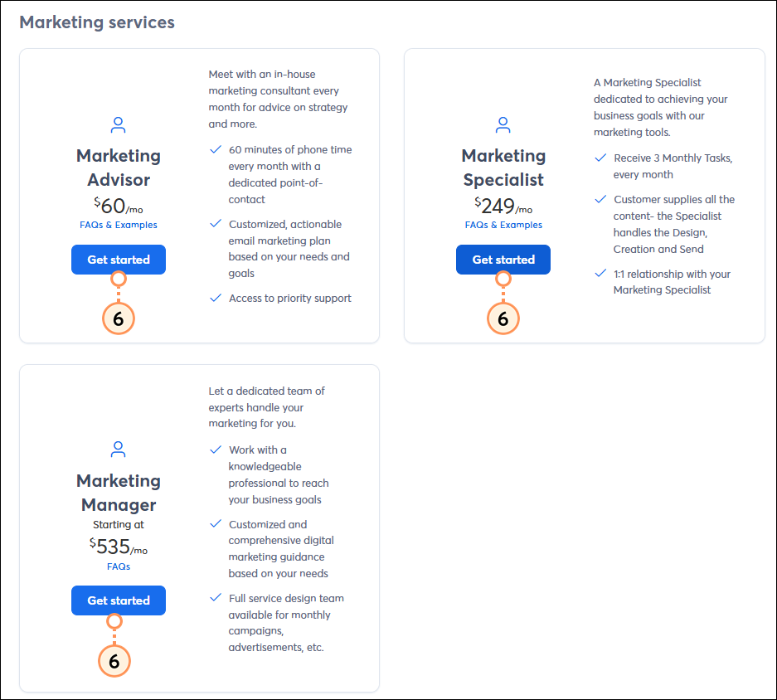Screen dimensions: 777x700
Task: Click the checkmark beside 'Customized, actionable email marketing plan'
Action: coord(216,224)
